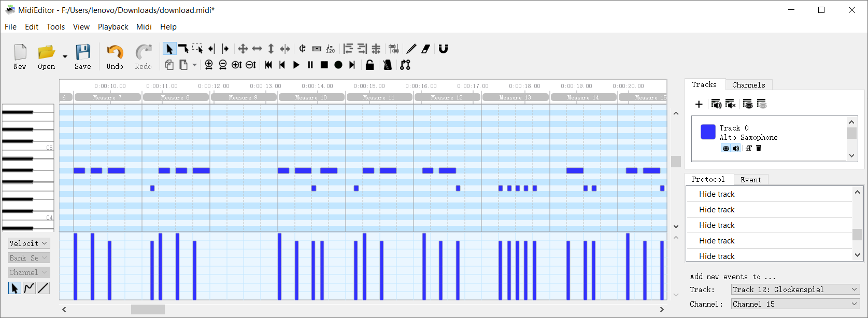The image size is (868, 318).
Task: Open the Playback menu
Action: coord(112,27)
